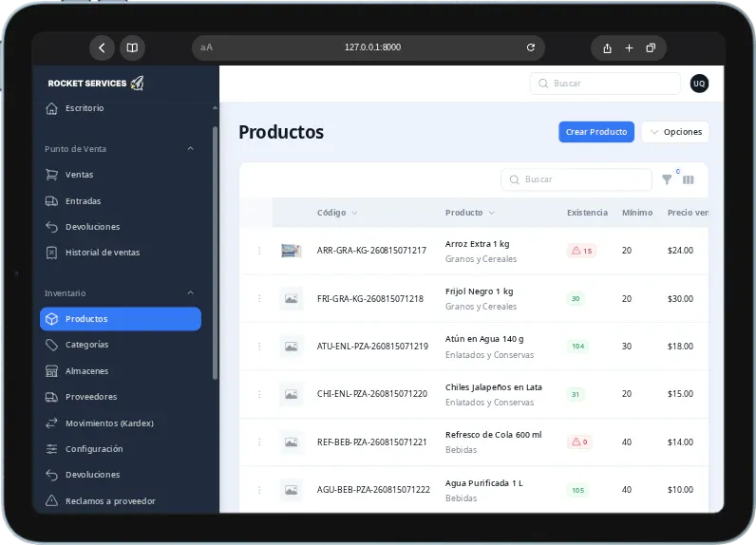Click the low-stock warning badge showing 15
Screen dimensions: 756x545
581,251
